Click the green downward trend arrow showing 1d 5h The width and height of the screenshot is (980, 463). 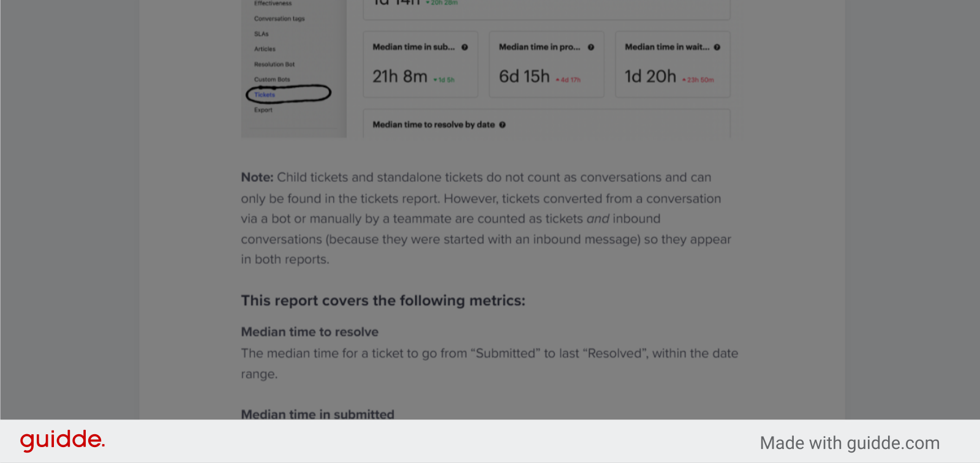[x=445, y=79]
